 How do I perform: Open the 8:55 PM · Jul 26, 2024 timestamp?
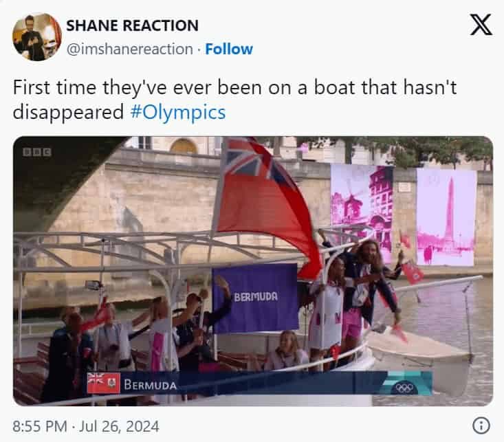(x=86, y=426)
